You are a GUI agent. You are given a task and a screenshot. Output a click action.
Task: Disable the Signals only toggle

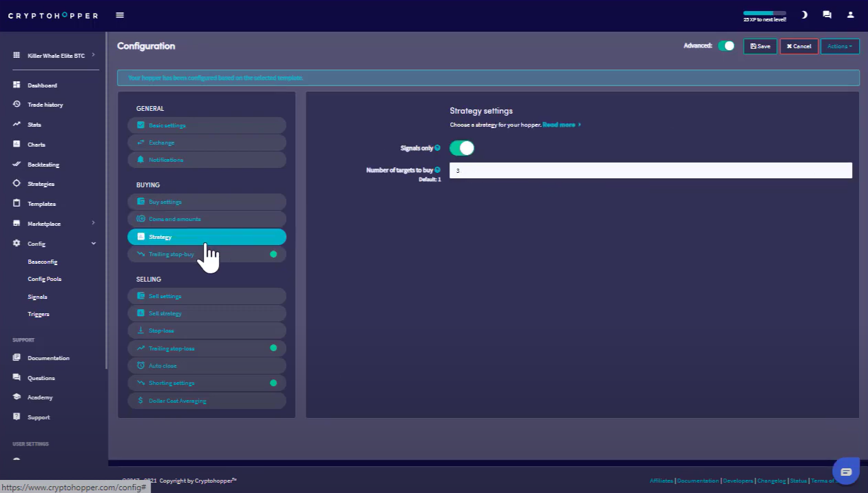pos(462,148)
